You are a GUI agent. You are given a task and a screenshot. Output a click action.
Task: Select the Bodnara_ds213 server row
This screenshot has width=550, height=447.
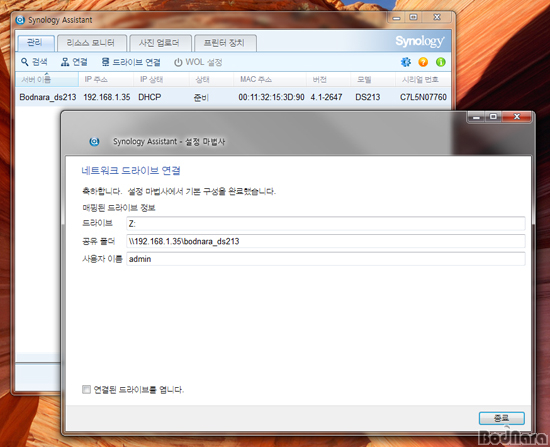click(233, 97)
